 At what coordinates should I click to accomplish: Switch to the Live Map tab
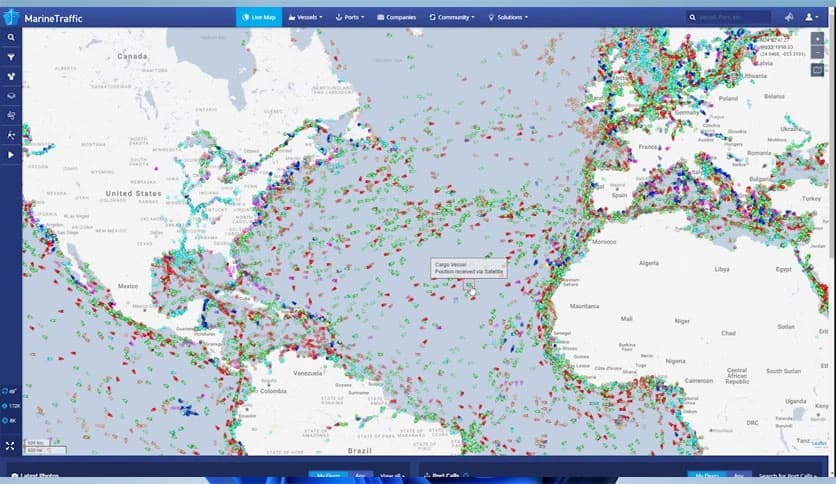tap(258, 17)
